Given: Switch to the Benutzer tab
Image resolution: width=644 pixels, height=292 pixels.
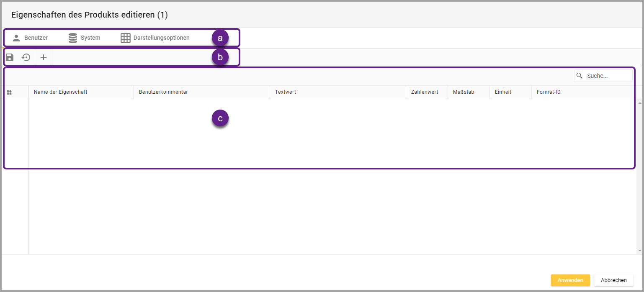Looking at the screenshot, I should pos(30,38).
